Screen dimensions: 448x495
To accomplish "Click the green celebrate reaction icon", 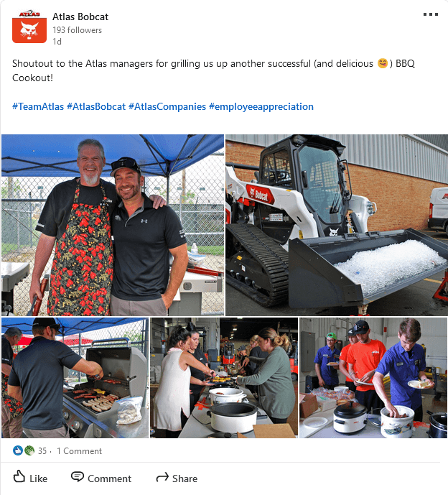I will pyautogui.click(x=29, y=450).
